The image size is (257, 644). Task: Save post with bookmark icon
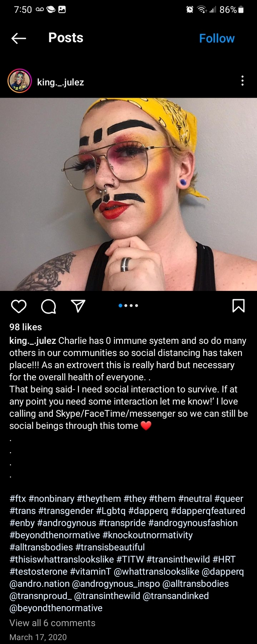click(x=238, y=306)
